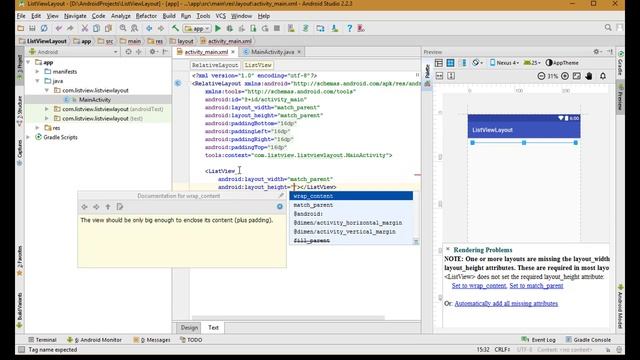Navigate back with the left arrow icon
The width and height of the screenshot is (640, 360).
[149, 28]
